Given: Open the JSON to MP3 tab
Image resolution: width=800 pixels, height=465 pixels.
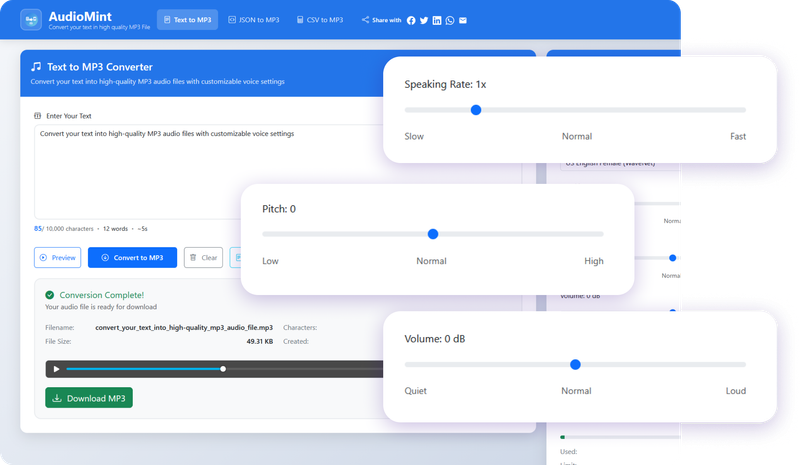Looking at the screenshot, I should [254, 20].
